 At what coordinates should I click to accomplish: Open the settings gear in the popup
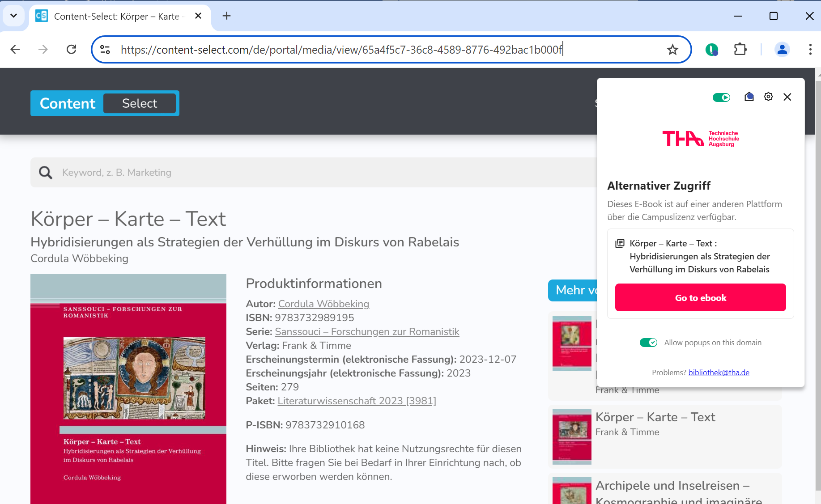tap(768, 97)
